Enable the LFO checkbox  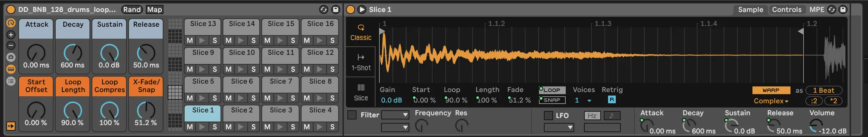[x=548, y=116]
